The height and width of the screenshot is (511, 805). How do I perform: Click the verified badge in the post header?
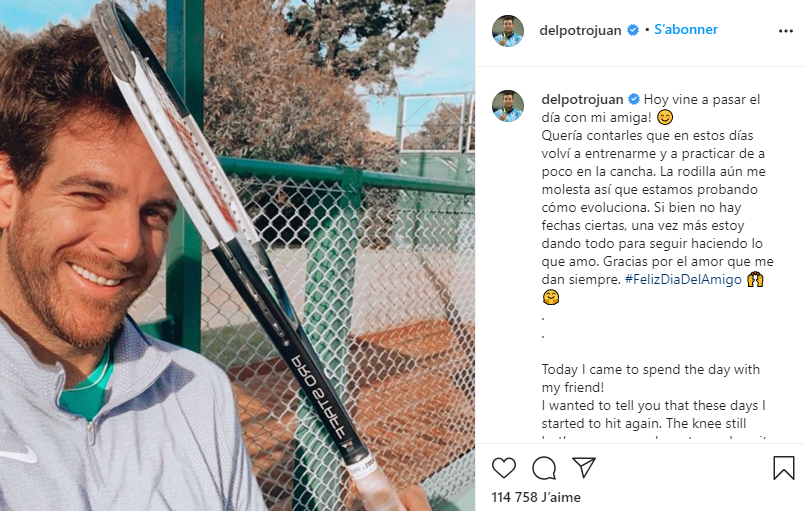(x=633, y=30)
